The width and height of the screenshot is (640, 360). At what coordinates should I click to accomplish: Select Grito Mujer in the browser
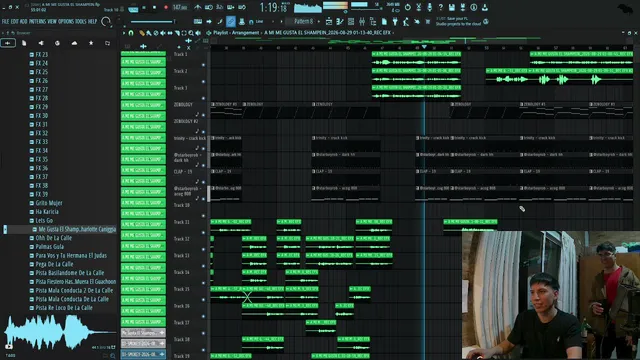coord(49,203)
